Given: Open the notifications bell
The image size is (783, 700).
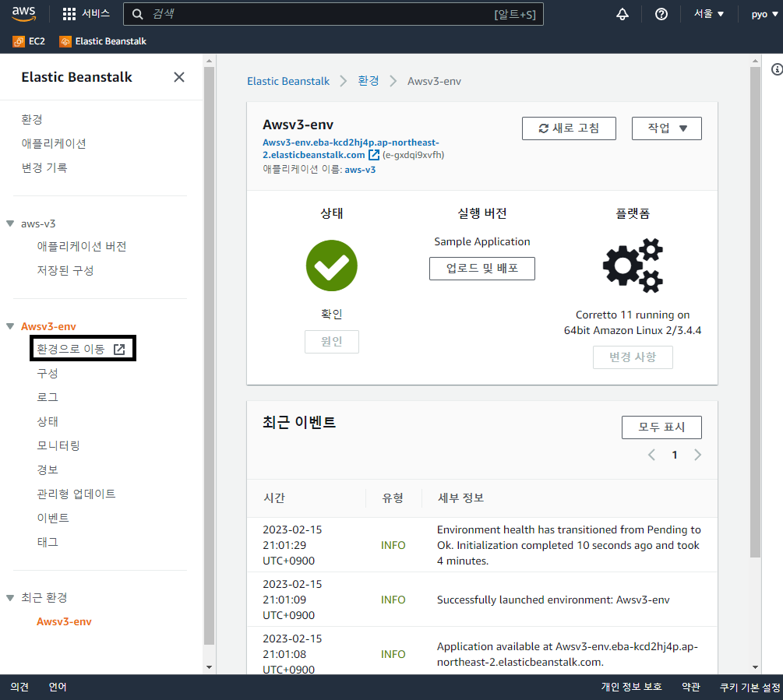Looking at the screenshot, I should [623, 14].
